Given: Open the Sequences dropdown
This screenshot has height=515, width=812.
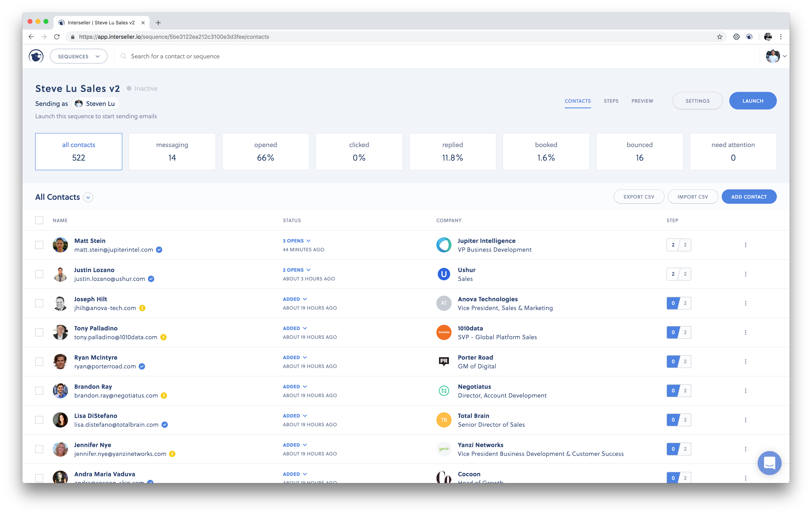Looking at the screenshot, I should tap(79, 56).
